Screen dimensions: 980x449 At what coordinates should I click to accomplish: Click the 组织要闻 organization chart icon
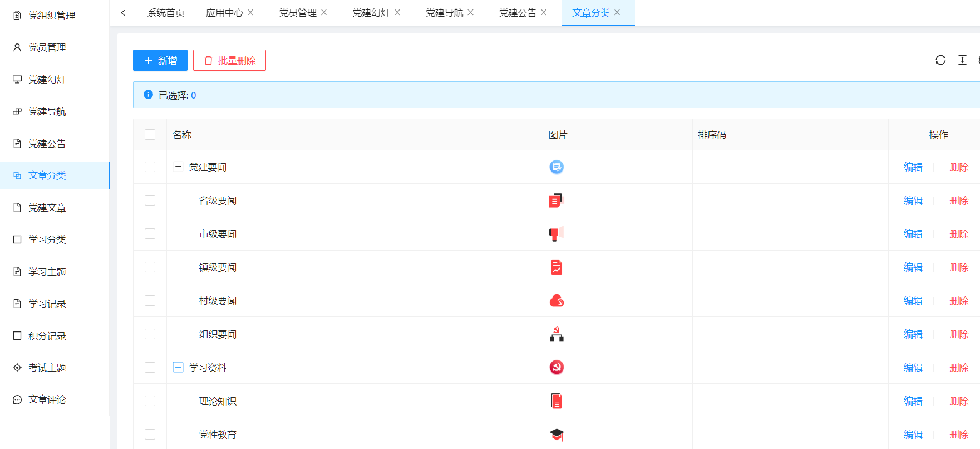557,334
